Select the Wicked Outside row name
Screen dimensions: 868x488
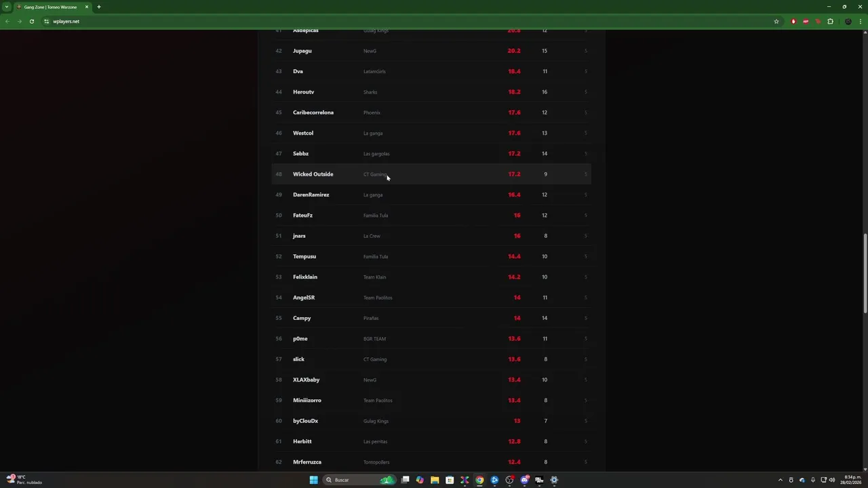click(313, 174)
